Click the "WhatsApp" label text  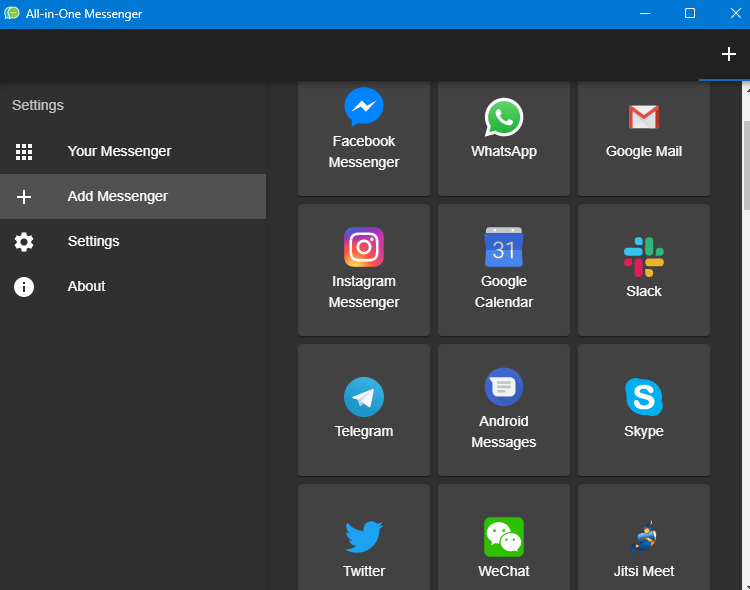(504, 151)
